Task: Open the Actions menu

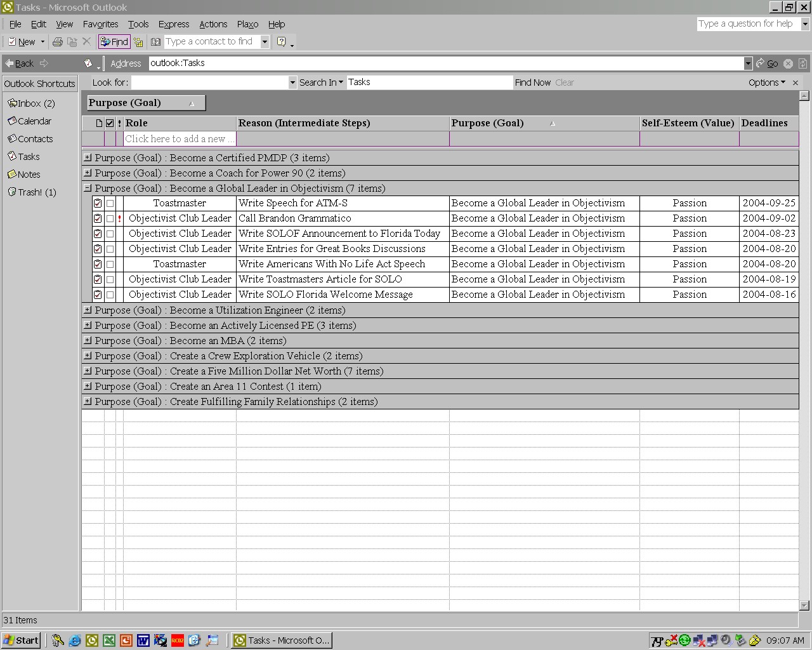Action: pos(213,24)
